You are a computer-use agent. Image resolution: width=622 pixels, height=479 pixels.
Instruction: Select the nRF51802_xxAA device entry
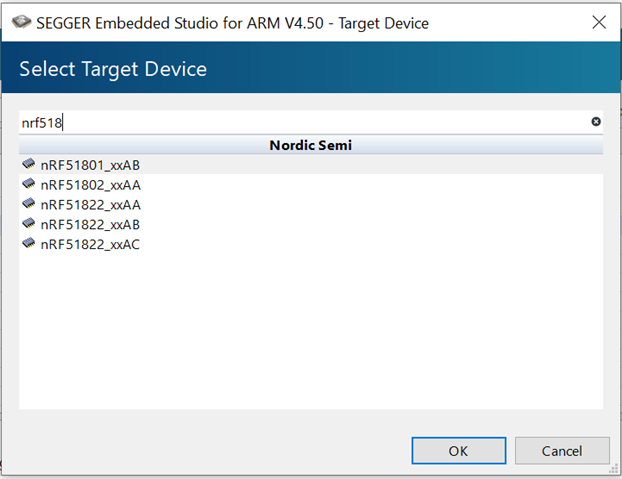(311, 184)
